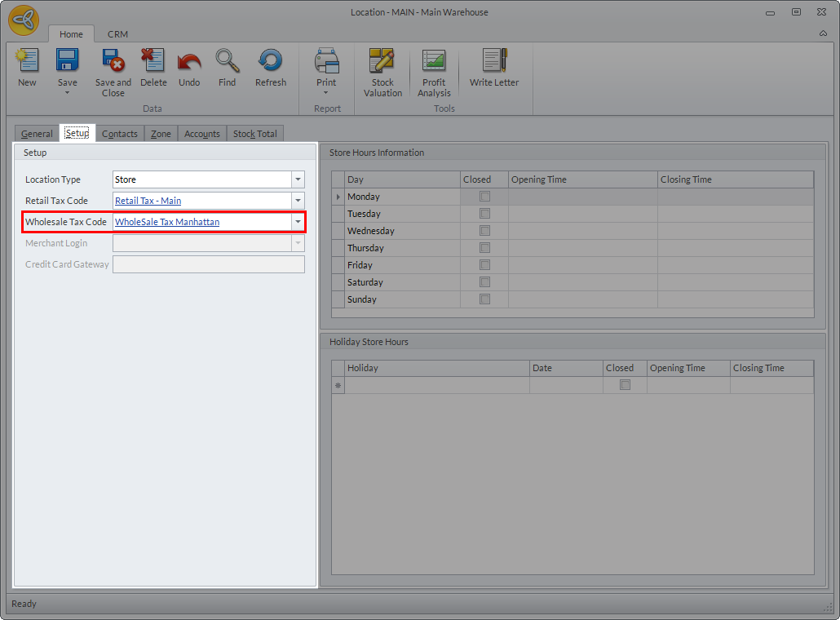Follow the Retail Tax - Main link

[148, 201]
